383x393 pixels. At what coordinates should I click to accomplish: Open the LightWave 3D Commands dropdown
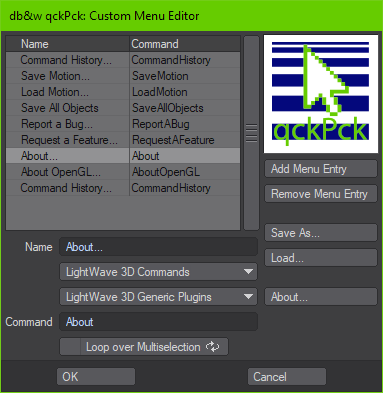158,272
